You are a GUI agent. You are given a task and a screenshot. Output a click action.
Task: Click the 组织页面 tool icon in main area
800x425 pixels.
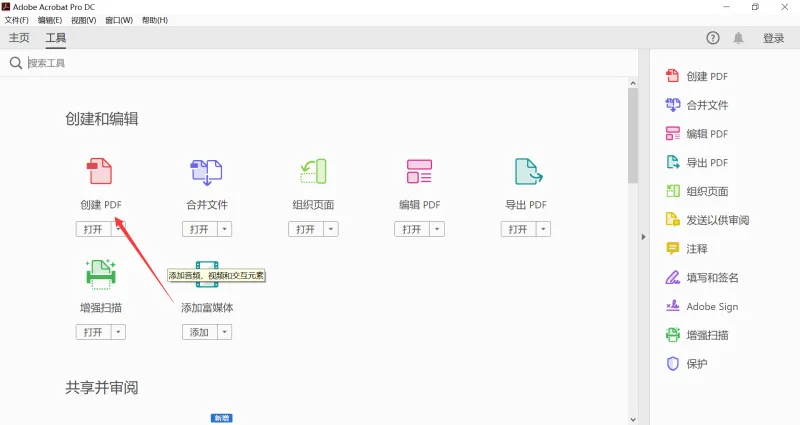313,171
